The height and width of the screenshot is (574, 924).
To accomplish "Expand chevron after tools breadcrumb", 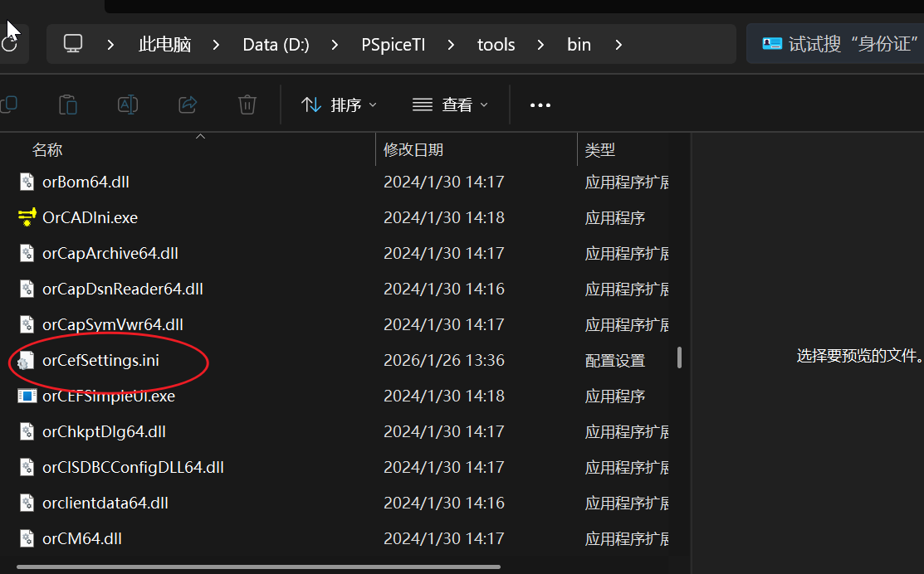I will (540, 45).
